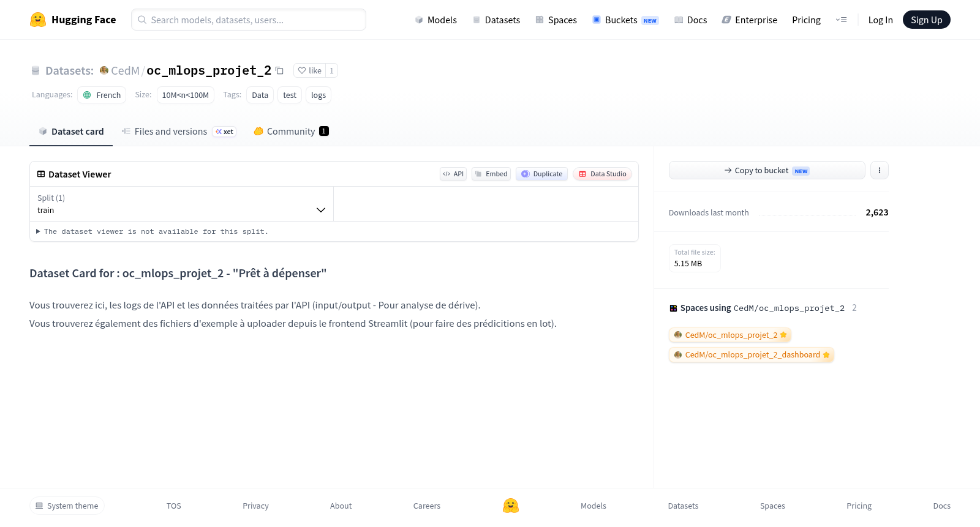
Task: Open the Spaces footer link
Action: [x=772, y=506]
